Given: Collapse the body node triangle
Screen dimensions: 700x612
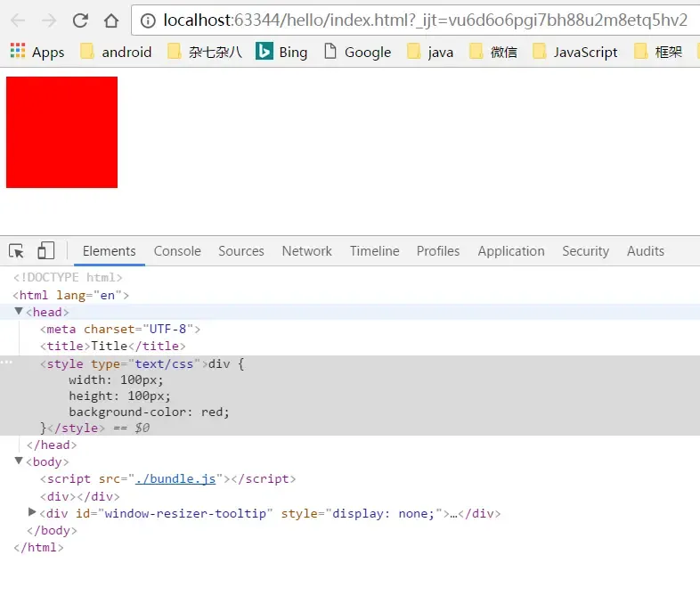Looking at the screenshot, I should tap(19, 461).
